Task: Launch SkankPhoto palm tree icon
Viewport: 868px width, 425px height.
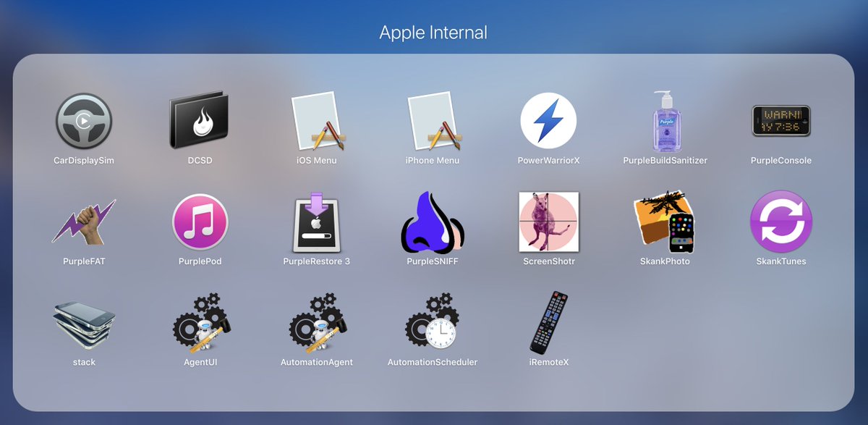Action: [x=665, y=222]
